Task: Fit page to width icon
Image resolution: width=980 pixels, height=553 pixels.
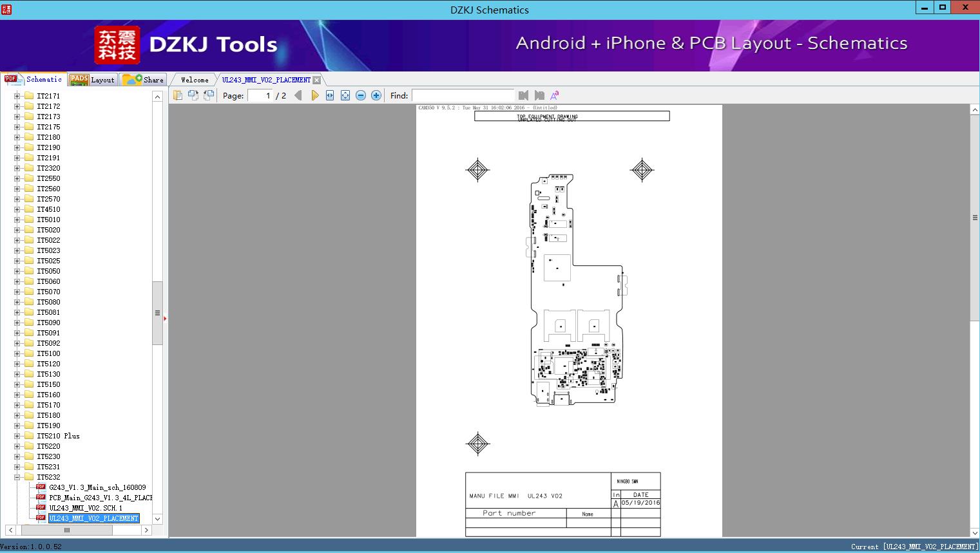Action: click(x=330, y=95)
